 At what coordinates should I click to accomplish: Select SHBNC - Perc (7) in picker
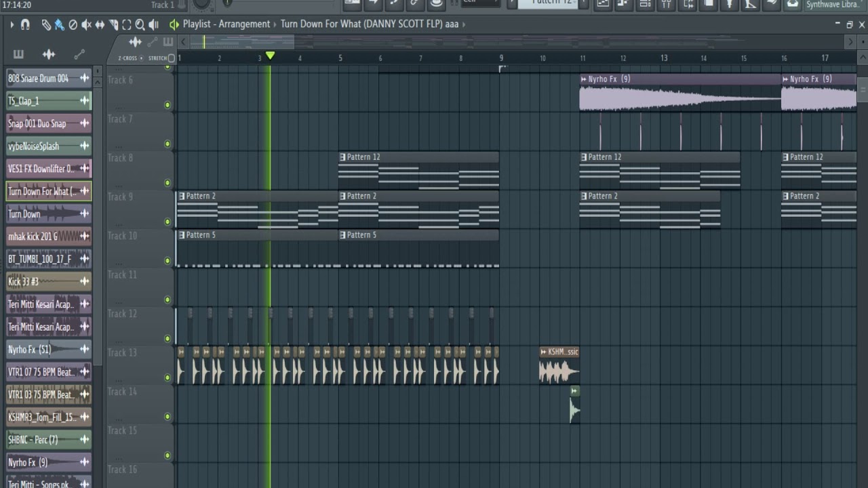pos(49,440)
